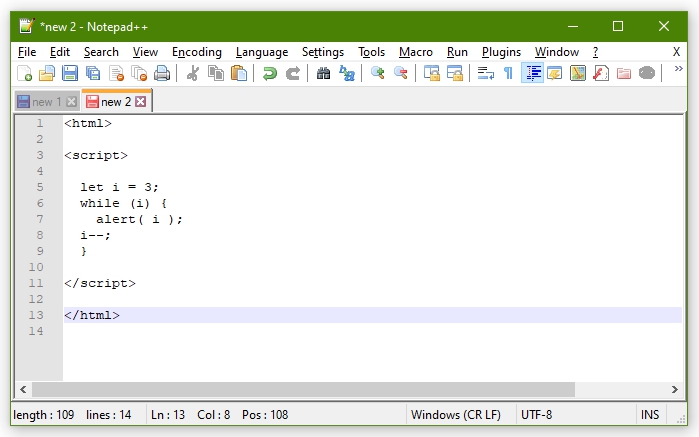Viewport: 699px width, 437px height.
Task: Click the 'alert( i );' code line
Action: coord(139,219)
